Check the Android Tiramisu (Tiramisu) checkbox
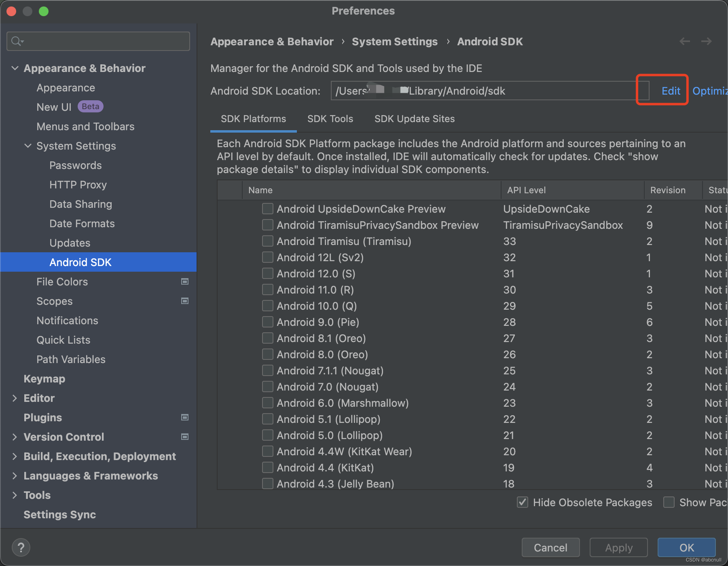The image size is (728, 566). 267,241
